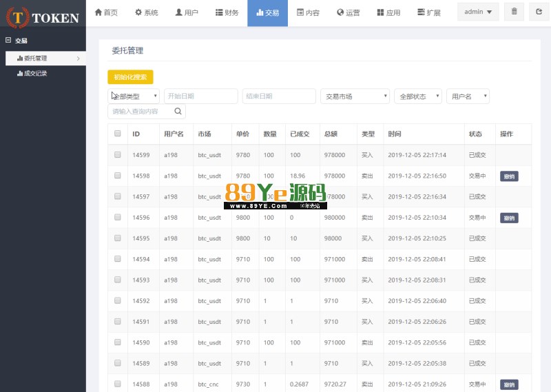Open the 全部类型 dropdown
This screenshot has width=551, height=392.
tap(134, 96)
